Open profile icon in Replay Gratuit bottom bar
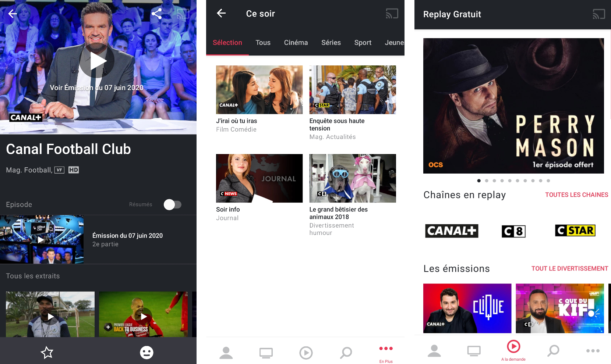This screenshot has width=611, height=364. (434, 351)
